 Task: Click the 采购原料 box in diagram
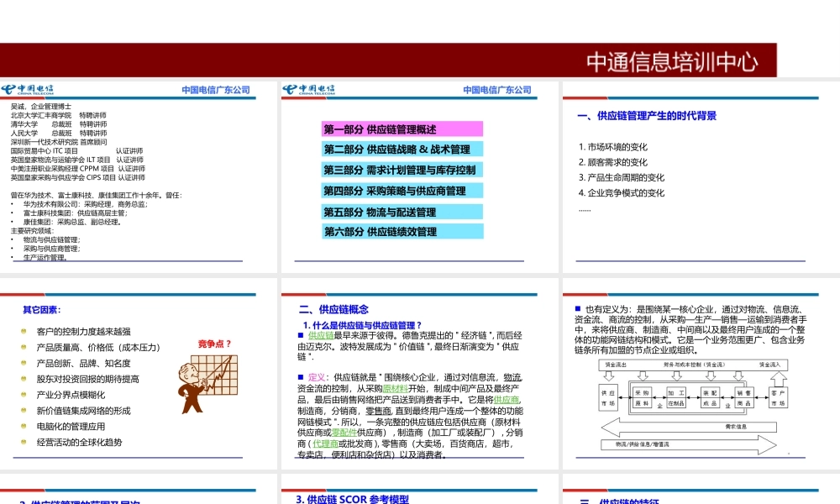click(x=642, y=397)
